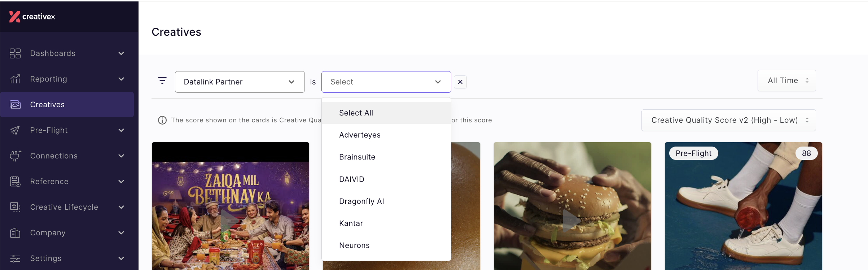
Task: Click the Select value dropdown field
Action: (386, 82)
